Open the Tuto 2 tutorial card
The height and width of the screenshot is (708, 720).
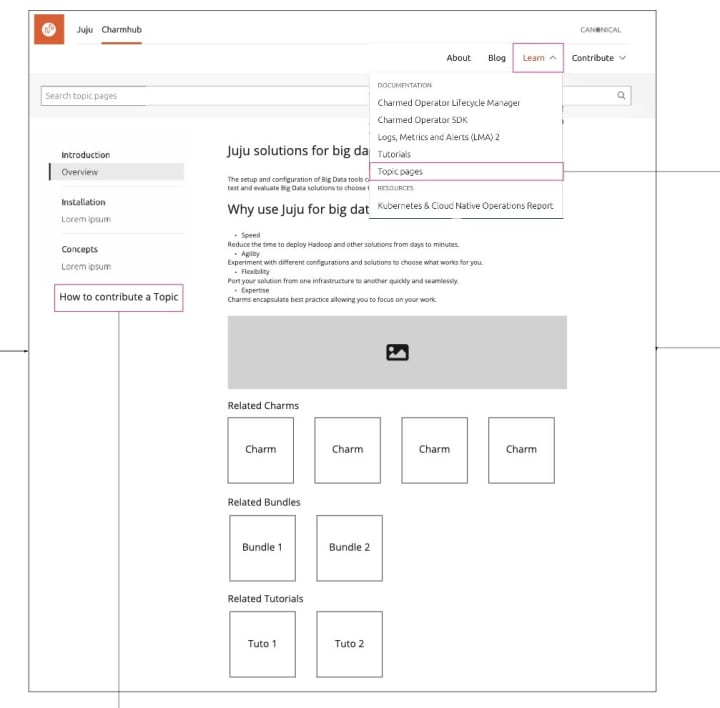349,644
